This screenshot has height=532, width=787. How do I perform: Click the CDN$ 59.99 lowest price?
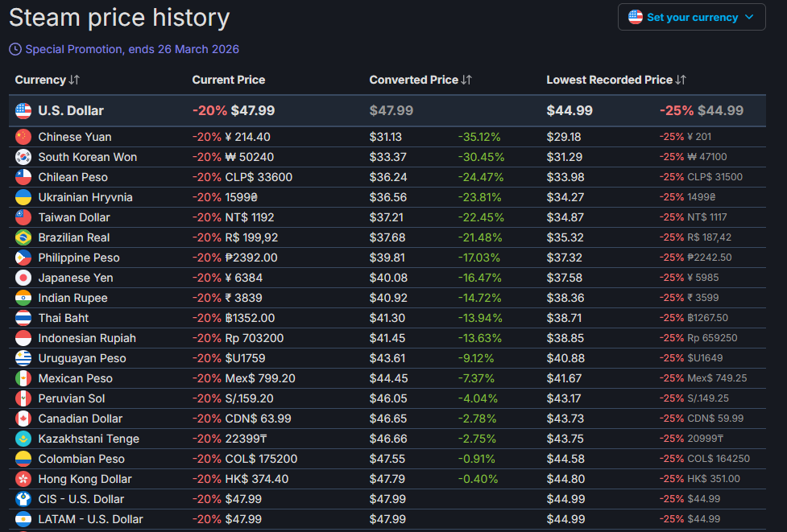click(x=716, y=419)
